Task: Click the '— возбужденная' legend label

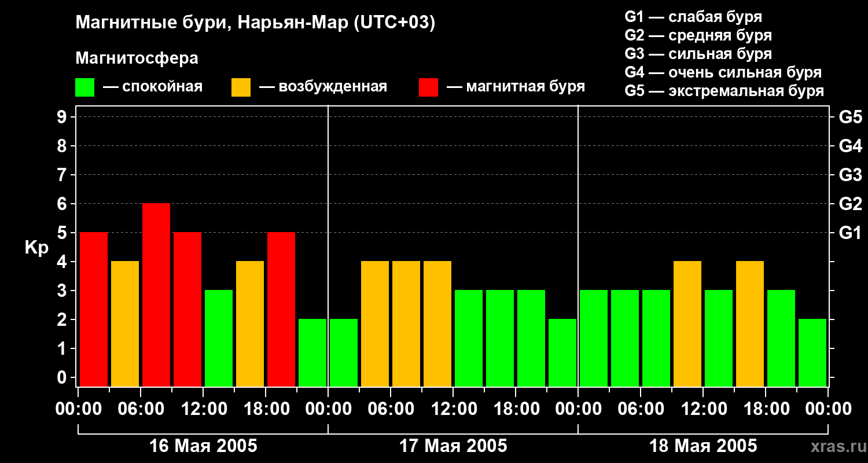Action: (323, 87)
